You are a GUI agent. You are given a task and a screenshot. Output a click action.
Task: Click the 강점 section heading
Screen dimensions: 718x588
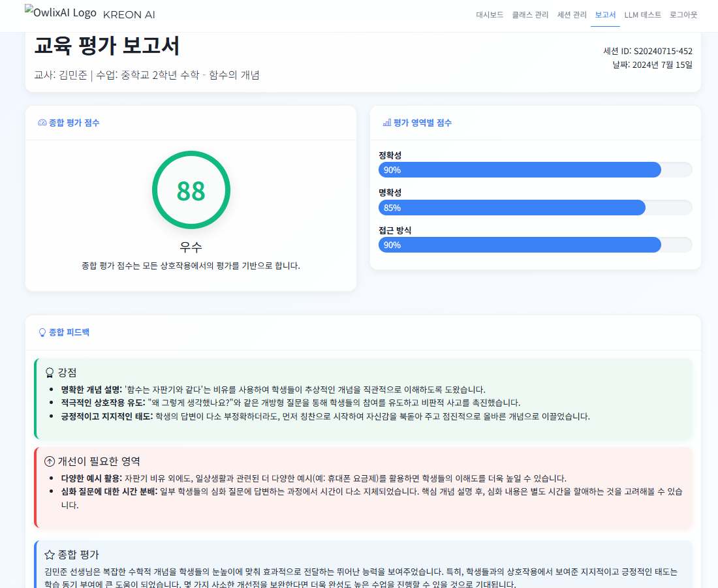click(67, 373)
